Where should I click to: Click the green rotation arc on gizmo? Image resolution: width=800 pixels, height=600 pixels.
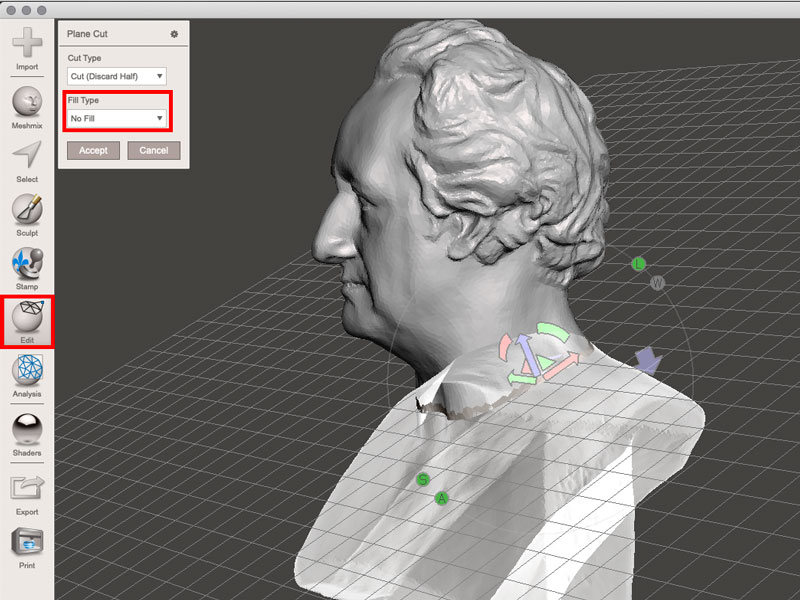pyautogui.click(x=554, y=331)
